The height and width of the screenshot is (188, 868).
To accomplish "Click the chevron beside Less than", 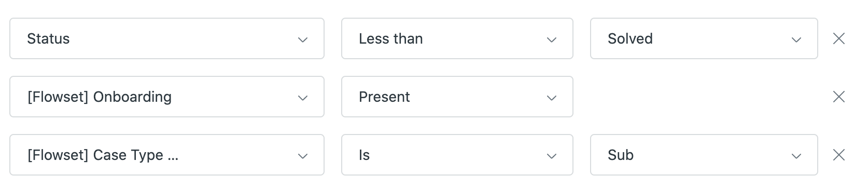I will (552, 39).
